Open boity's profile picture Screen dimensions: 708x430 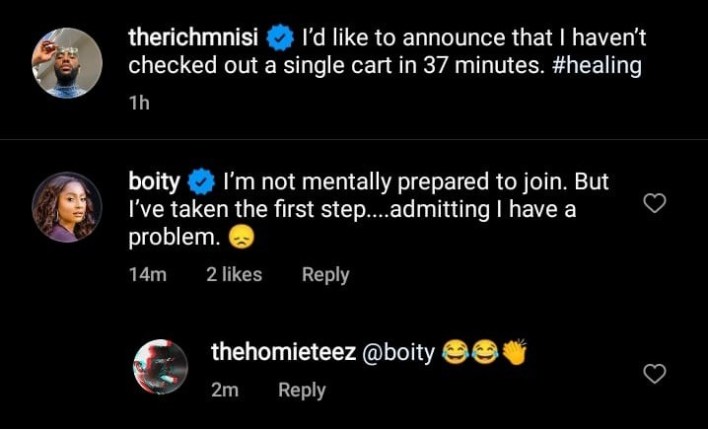67,207
